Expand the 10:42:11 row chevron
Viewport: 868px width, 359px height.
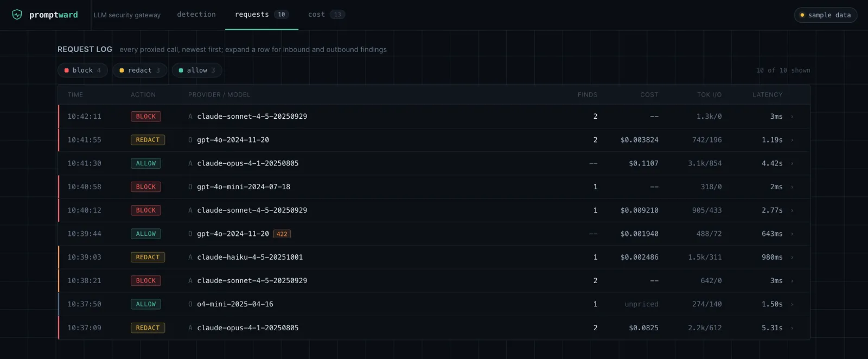(792, 117)
